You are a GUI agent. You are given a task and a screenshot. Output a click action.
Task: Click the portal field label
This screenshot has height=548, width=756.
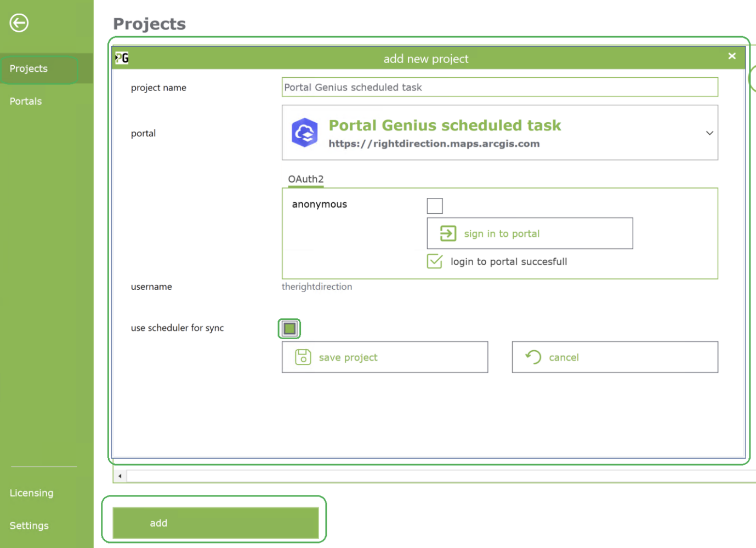coord(143,133)
